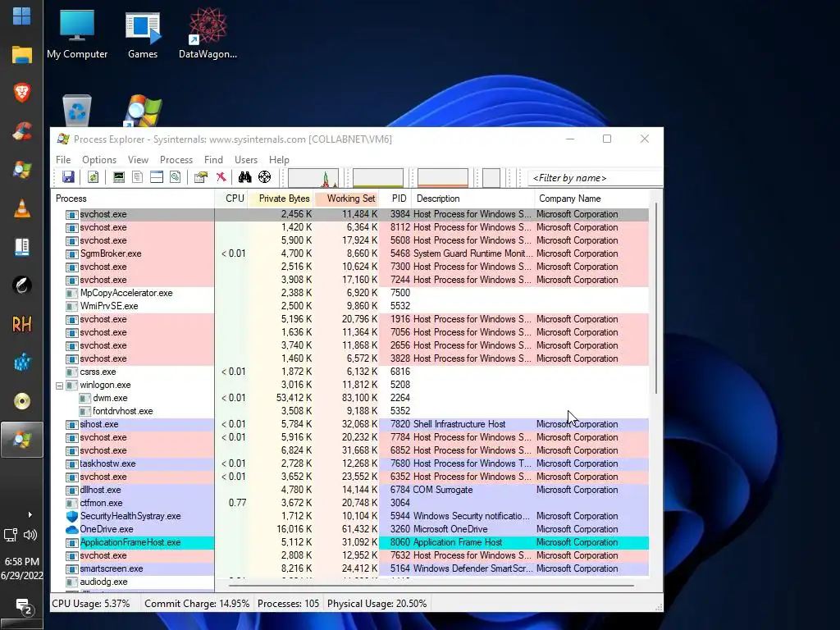The image size is (840, 630).
Task: Open the Find menu
Action: pyautogui.click(x=213, y=160)
